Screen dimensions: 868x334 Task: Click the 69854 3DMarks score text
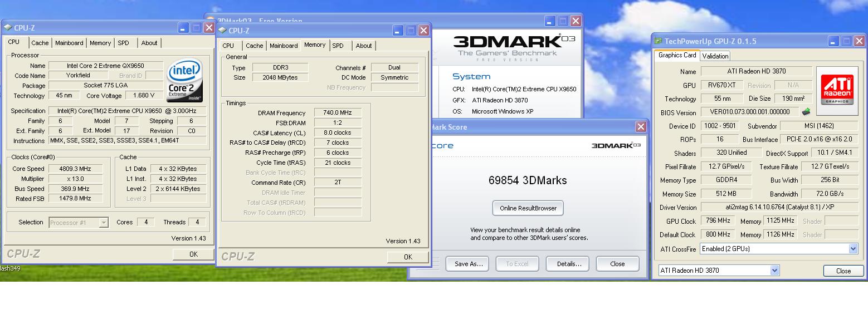(528, 180)
